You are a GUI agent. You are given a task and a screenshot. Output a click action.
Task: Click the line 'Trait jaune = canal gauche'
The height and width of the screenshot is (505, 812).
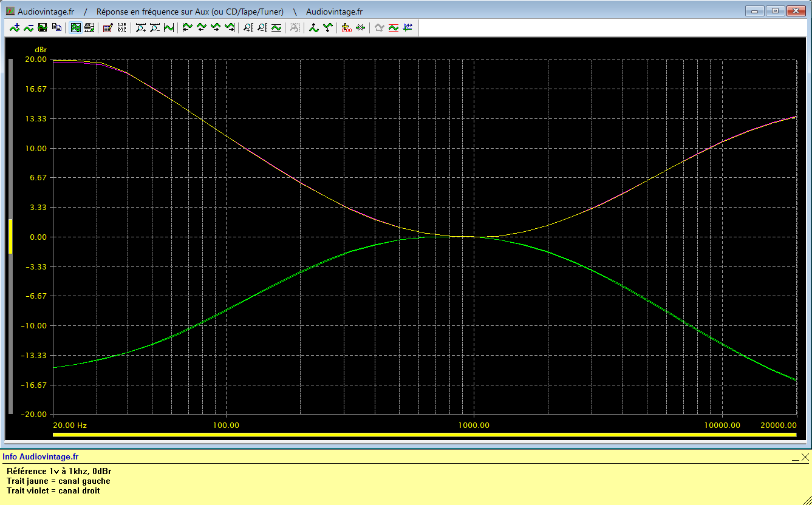tap(58, 481)
